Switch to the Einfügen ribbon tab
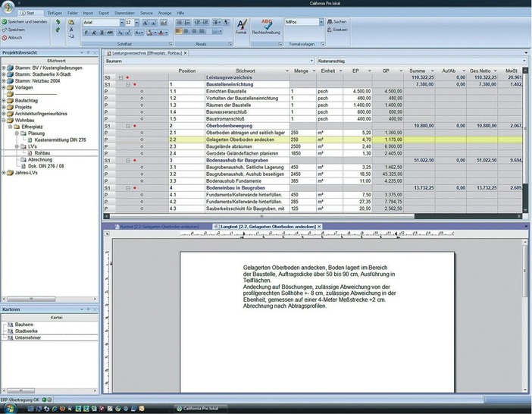532x414 pixels. [55, 13]
